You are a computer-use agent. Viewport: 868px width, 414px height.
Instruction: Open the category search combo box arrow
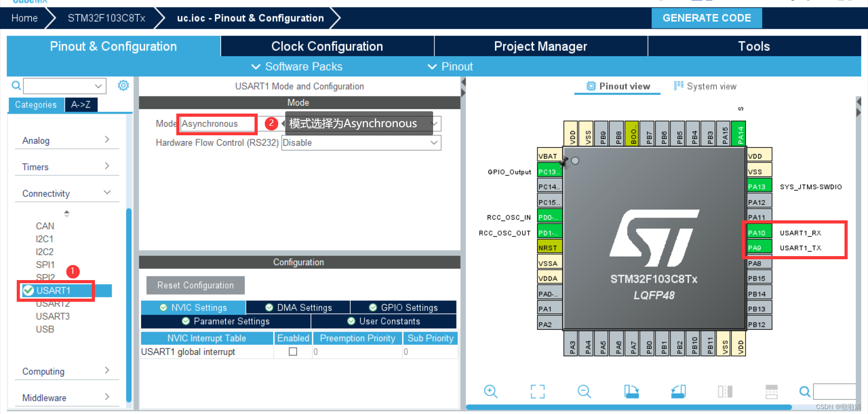coord(98,86)
